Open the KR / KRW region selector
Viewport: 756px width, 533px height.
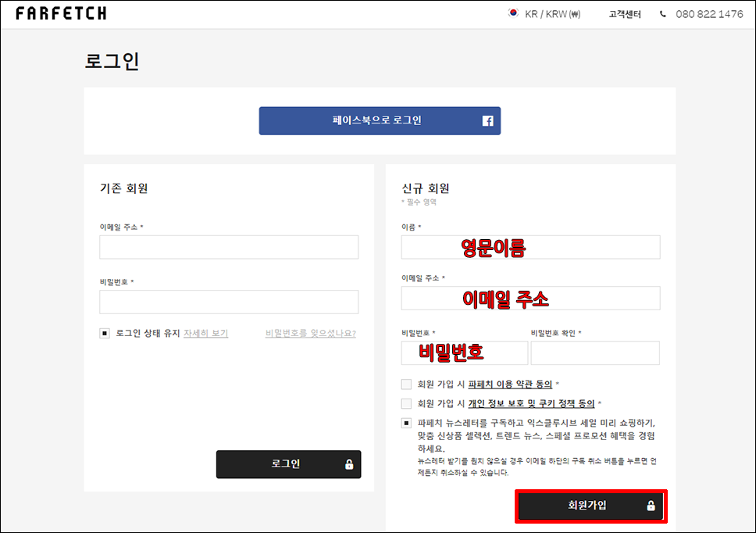point(552,14)
